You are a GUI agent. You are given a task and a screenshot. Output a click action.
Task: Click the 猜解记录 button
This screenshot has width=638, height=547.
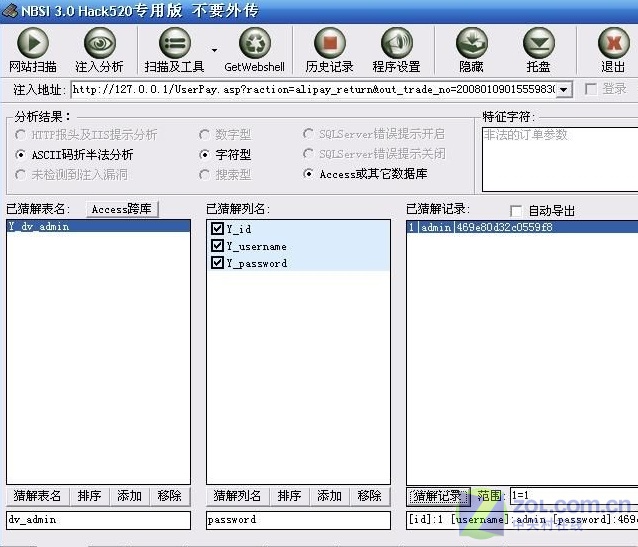438,496
